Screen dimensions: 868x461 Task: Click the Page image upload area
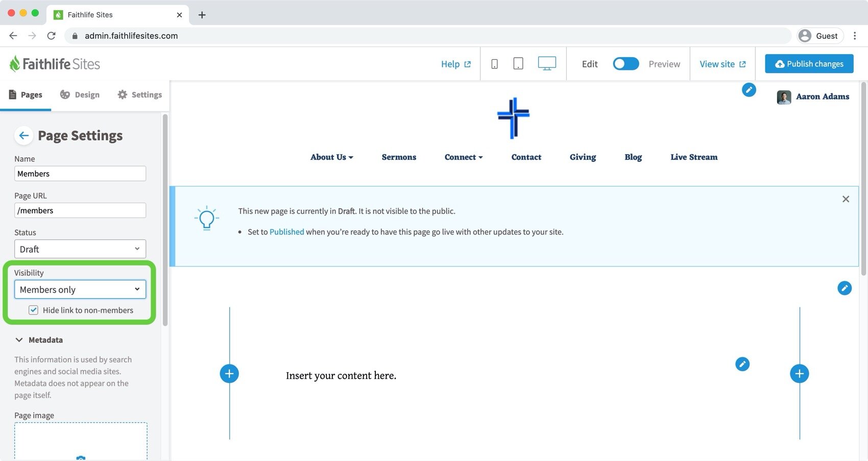click(x=81, y=442)
